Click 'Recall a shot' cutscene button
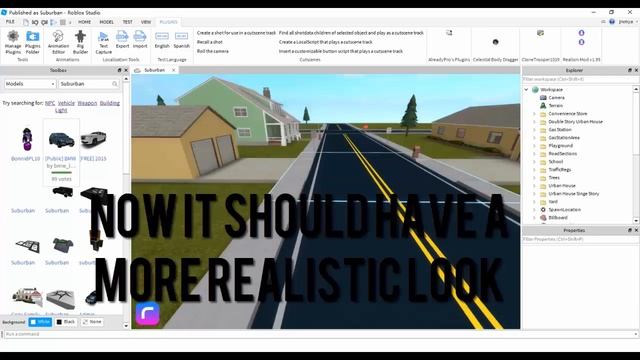Screen dimensions: 640x360 (x=210, y=42)
